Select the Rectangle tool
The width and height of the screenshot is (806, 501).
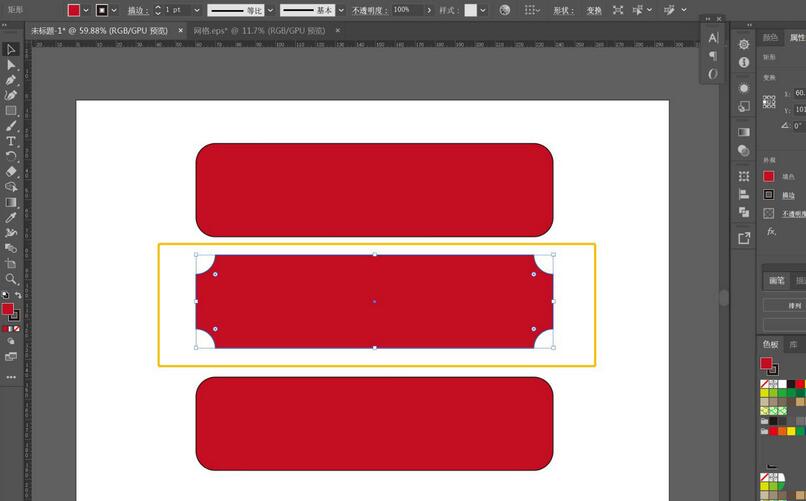[11, 111]
